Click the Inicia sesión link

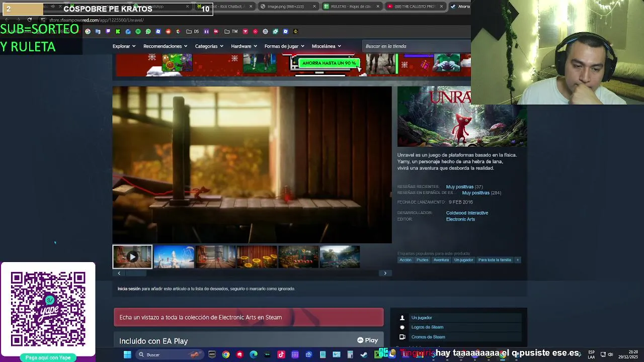(x=129, y=289)
